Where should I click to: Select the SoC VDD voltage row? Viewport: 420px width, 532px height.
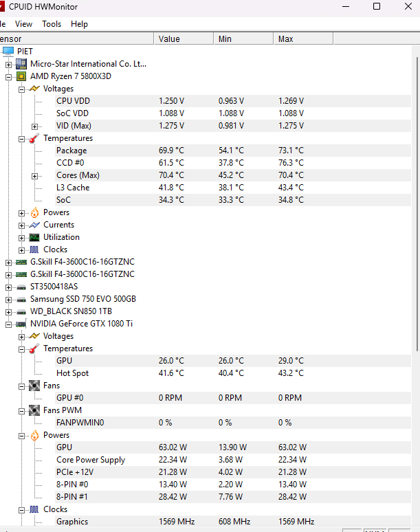coord(233,113)
